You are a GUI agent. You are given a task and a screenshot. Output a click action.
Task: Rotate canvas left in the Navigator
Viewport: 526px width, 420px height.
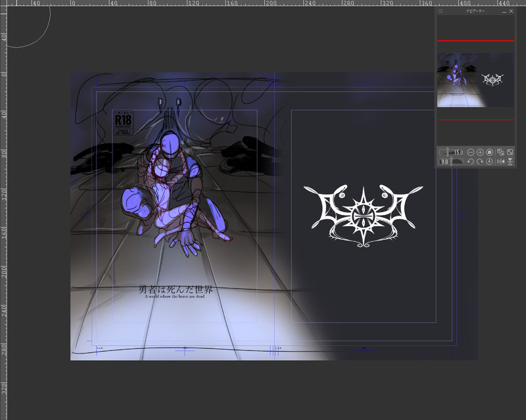pyautogui.click(x=471, y=162)
